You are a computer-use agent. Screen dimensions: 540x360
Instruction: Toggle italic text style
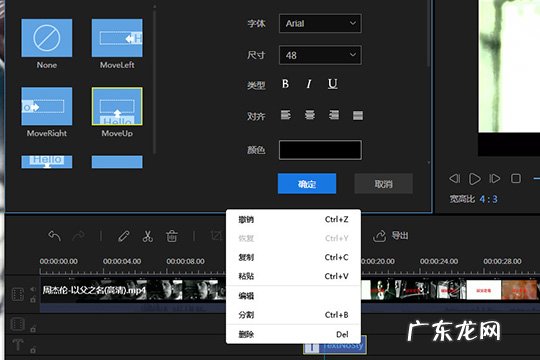tap(309, 84)
